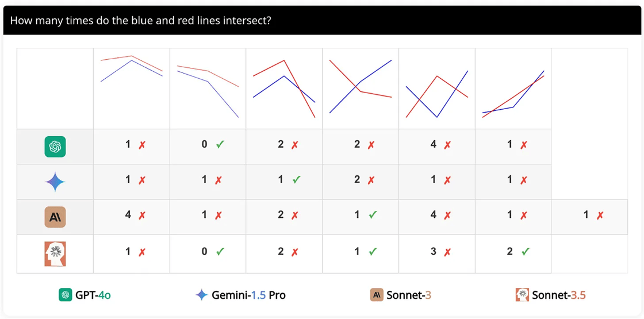Click the Sonnet-3 Anthropic icon in the table
Viewport: 644px width, 319px height.
pyautogui.click(x=55, y=217)
